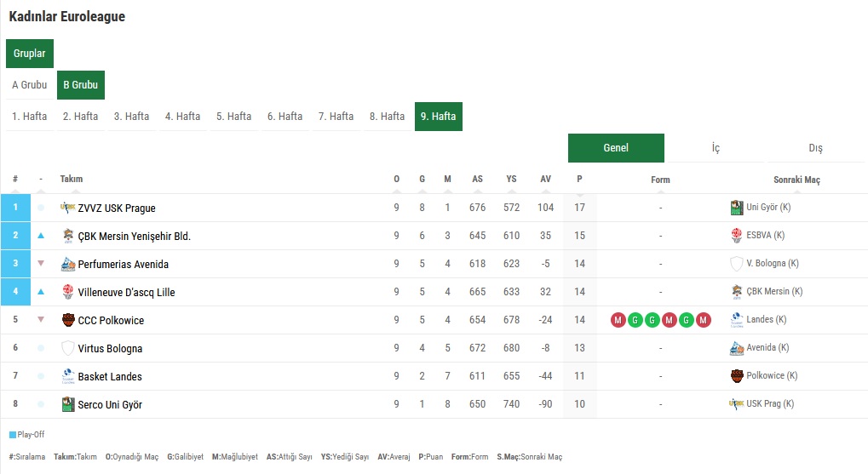Select Genel standings view
This screenshot has height=474, width=868.
tap(616, 148)
